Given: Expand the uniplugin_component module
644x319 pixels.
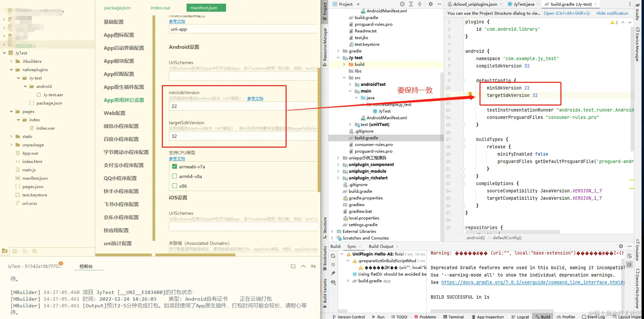Looking at the screenshot, I should point(338,165).
